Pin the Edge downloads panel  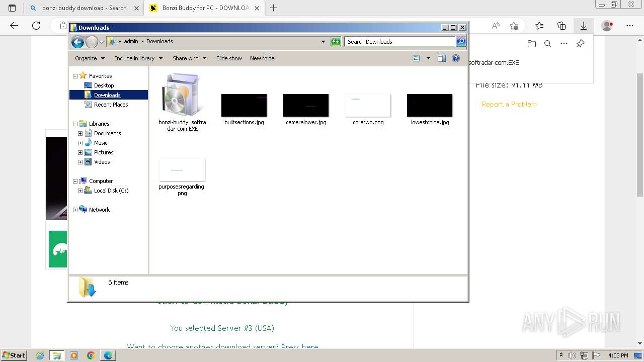point(580,44)
